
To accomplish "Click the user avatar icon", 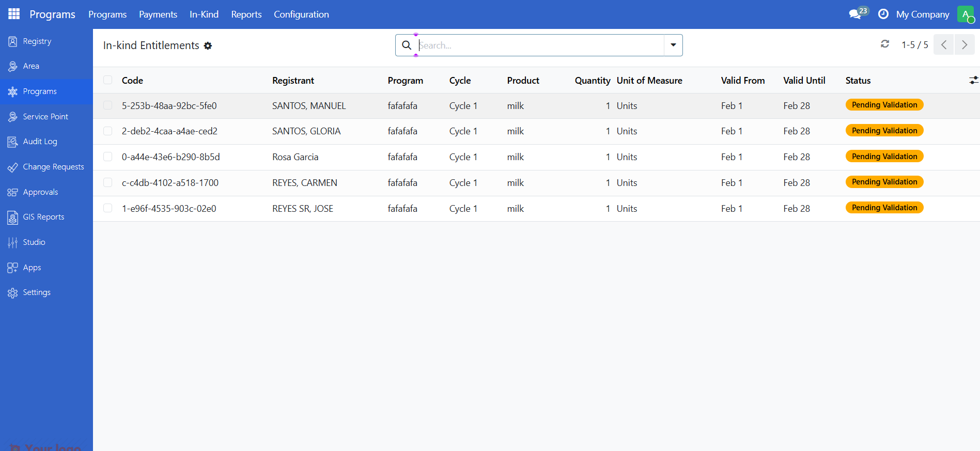I will pyautogui.click(x=965, y=14).
